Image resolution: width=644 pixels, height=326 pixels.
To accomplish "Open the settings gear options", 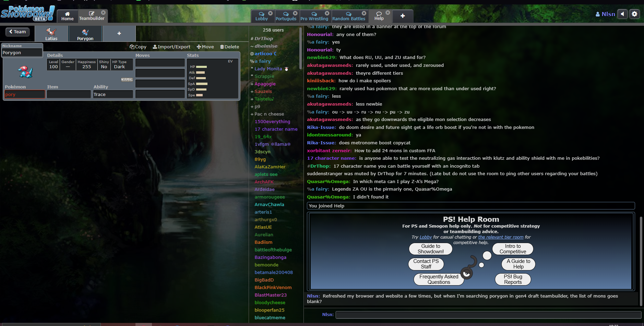I will click(x=634, y=14).
